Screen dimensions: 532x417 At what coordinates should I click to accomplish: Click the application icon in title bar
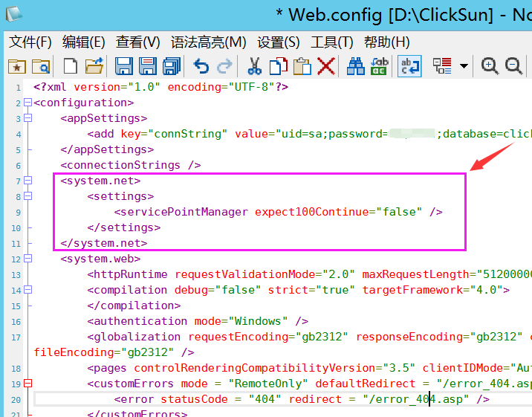click(13, 13)
